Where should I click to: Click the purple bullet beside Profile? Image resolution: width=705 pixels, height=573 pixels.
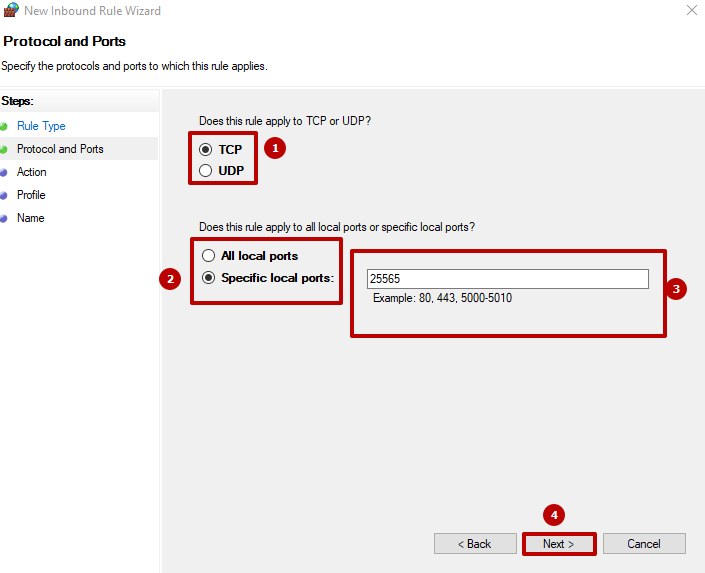pos(4,196)
